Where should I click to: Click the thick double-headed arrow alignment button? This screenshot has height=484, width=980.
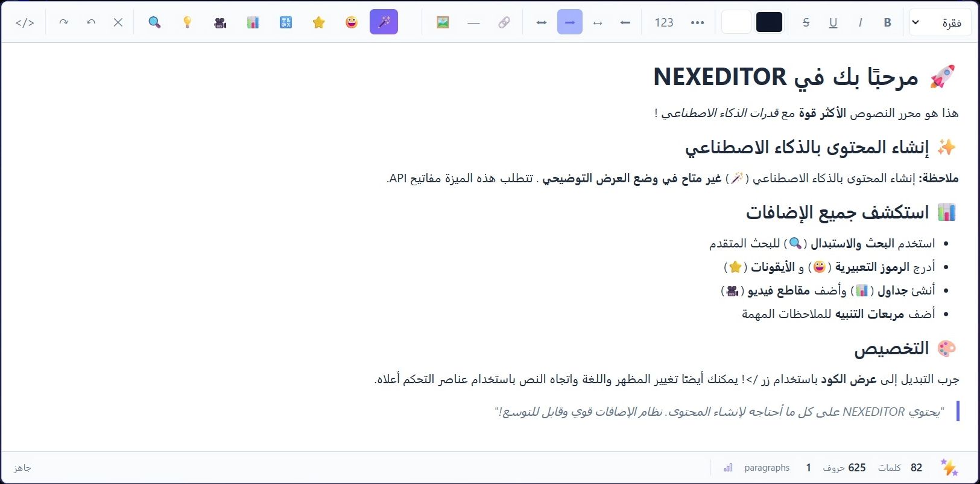click(x=542, y=23)
